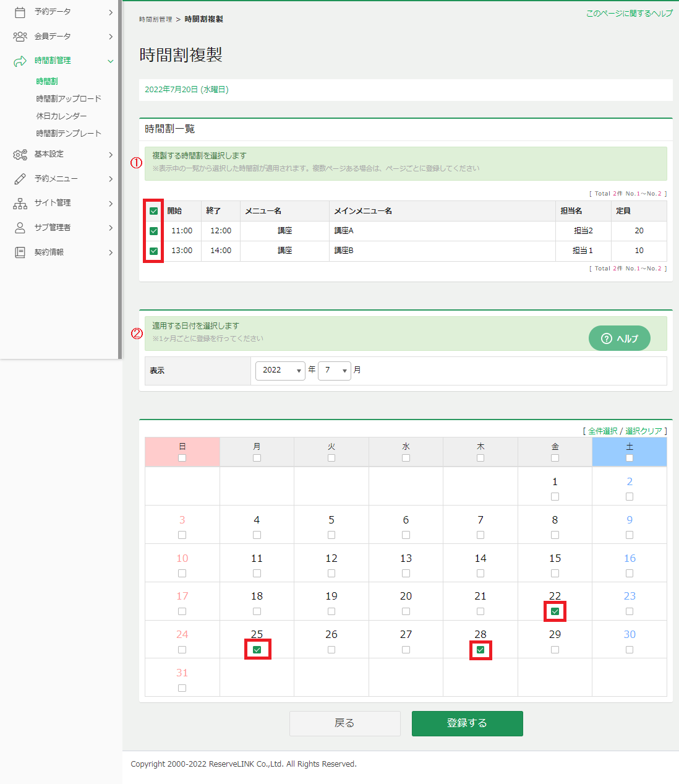679x784 pixels.
Task: Check the 月 (Monday) column checkbox
Action: coord(257,458)
